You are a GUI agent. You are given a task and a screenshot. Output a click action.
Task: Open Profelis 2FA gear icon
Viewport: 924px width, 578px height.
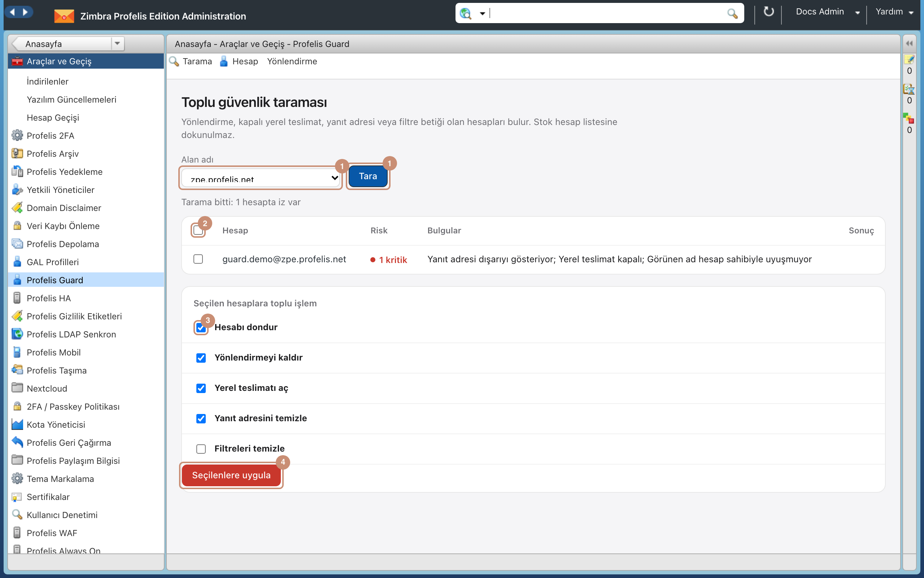click(x=17, y=135)
